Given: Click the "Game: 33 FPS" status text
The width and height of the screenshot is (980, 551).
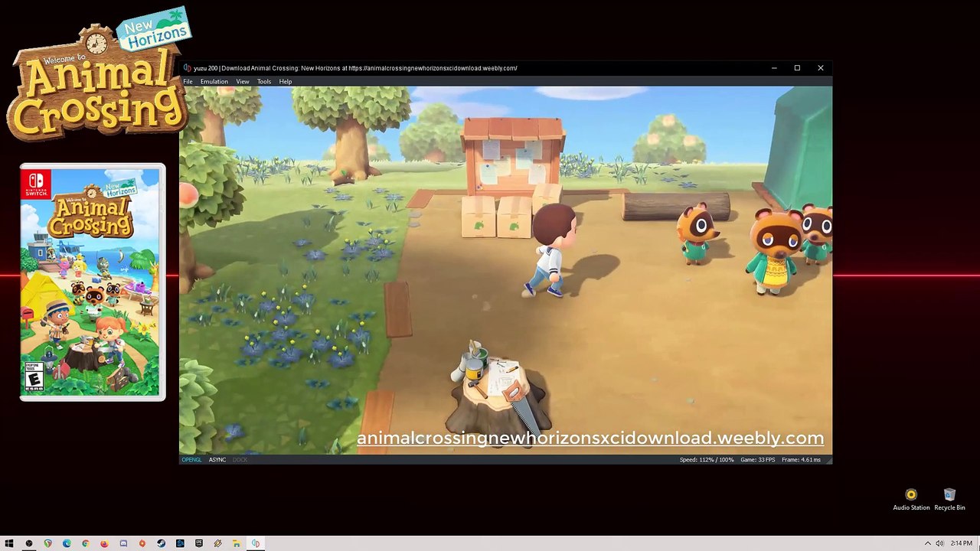Looking at the screenshot, I should tap(758, 460).
